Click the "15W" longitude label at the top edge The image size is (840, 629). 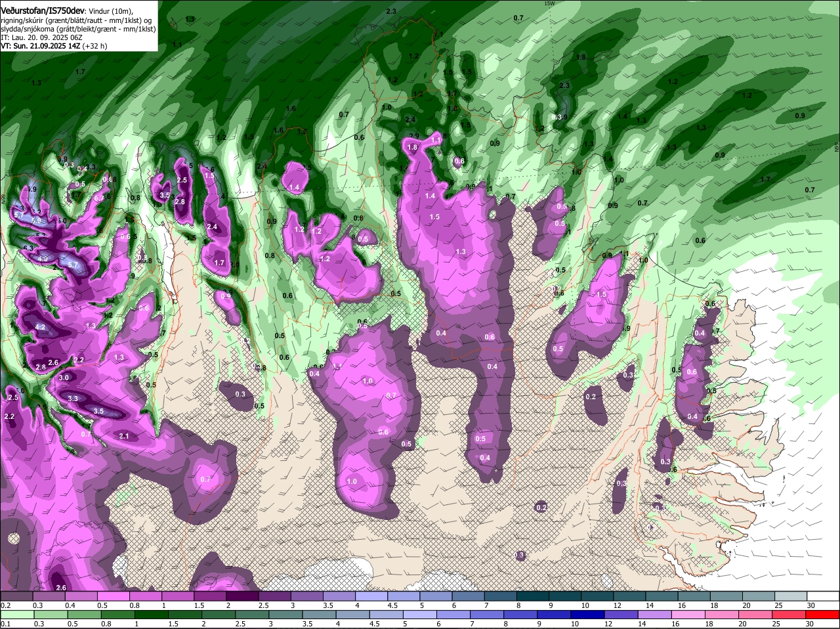coord(549,3)
